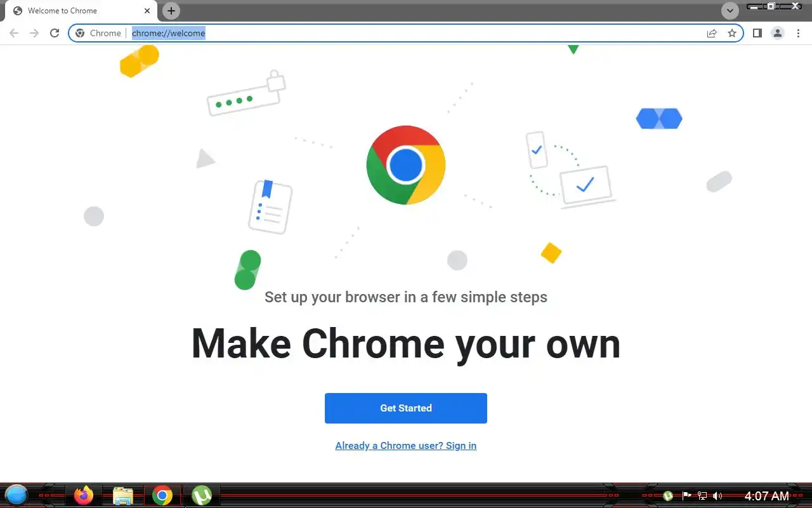Click Chrome taskbar icon
The height and width of the screenshot is (508, 812).
pyautogui.click(x=162, y=495)
